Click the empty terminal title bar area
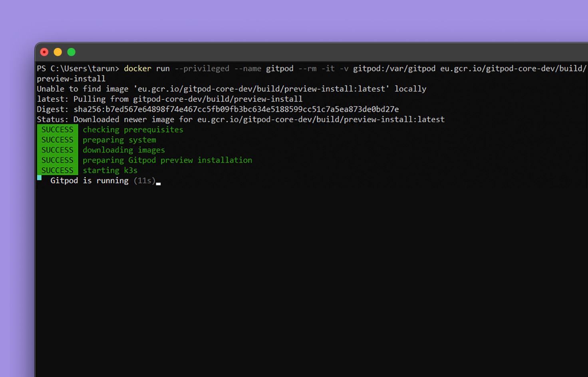The height and width of the screenshot is (377, 588). [x=320, y=52]
